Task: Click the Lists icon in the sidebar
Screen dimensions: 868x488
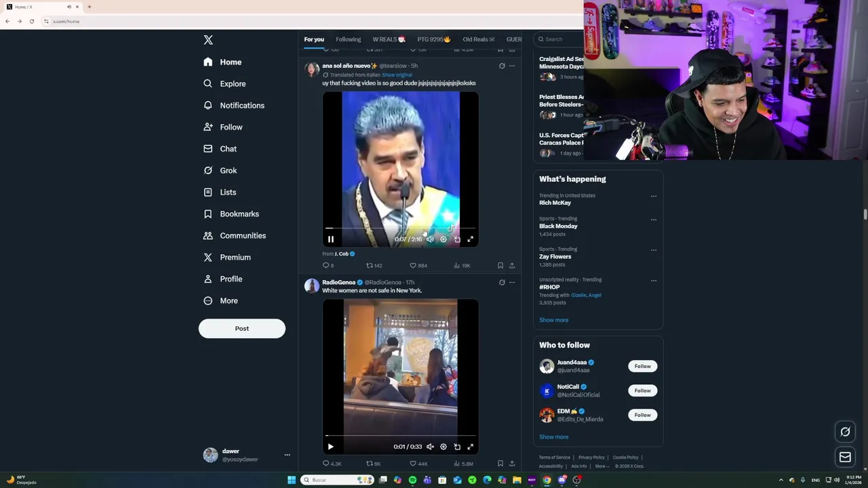Action: [x=208, y=192]
